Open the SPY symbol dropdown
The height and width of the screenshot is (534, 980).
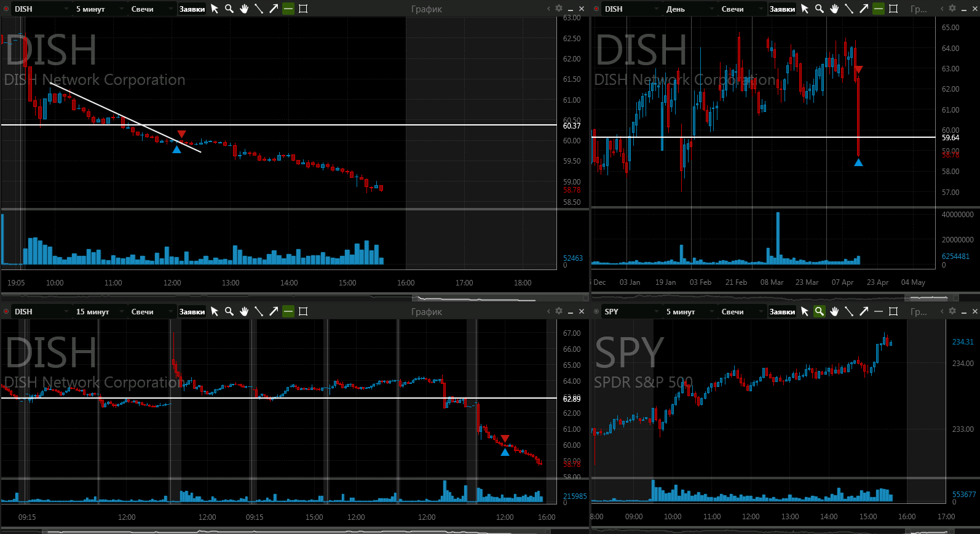click(x=631, y=311)
